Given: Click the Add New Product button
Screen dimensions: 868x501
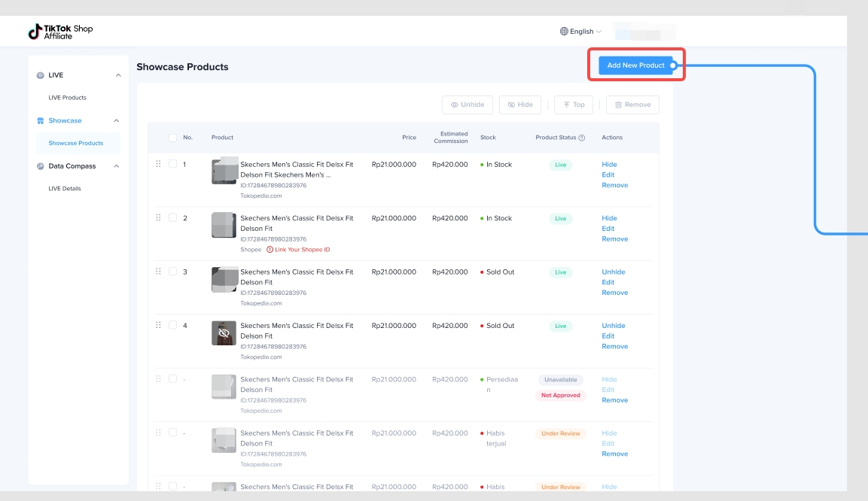Looking at the screenshot, I should [x=635, y=65].
